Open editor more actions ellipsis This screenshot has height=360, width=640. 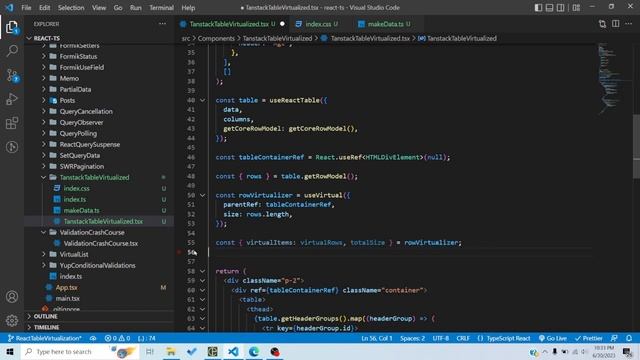(x=629, y=24)
